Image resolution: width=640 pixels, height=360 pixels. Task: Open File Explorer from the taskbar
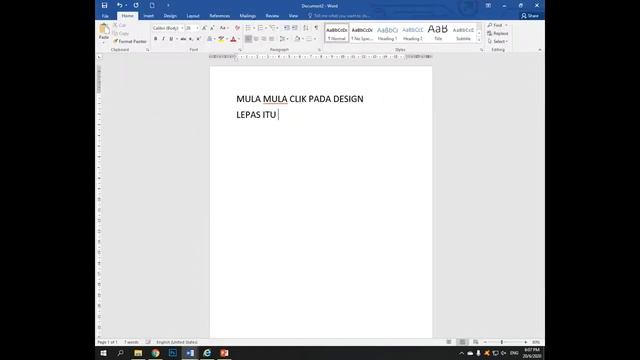point(138,353)
